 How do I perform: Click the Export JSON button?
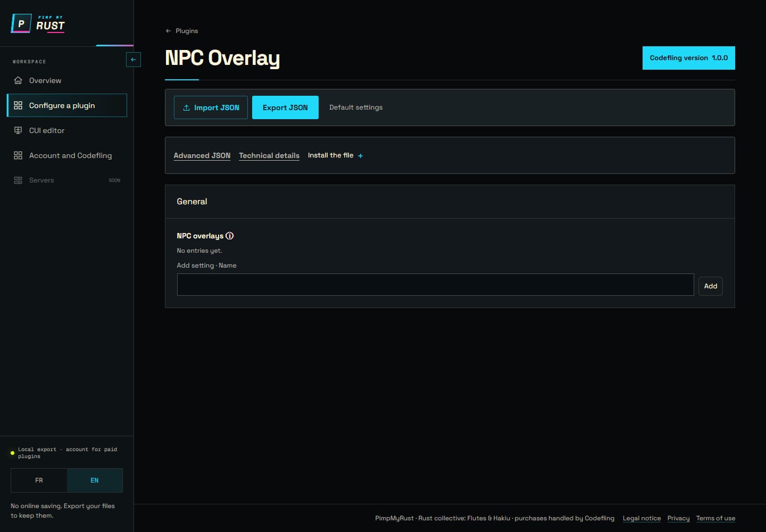tap(285, 107)
